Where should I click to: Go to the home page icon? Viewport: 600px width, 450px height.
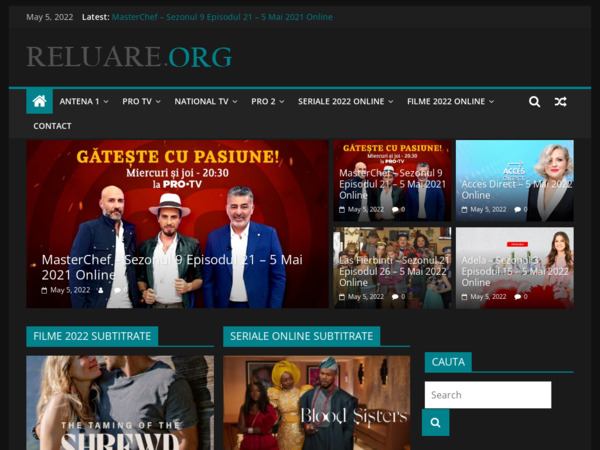(39, 101)
